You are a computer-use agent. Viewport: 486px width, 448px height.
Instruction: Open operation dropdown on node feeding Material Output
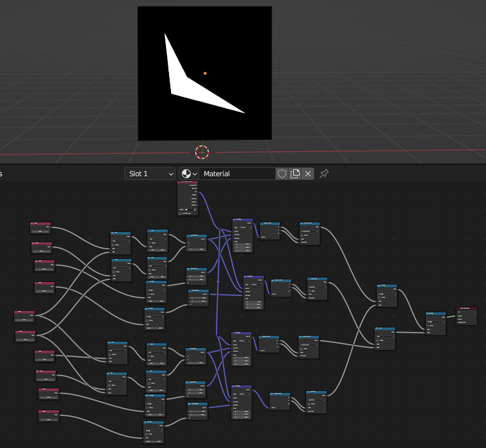point(435,322)
